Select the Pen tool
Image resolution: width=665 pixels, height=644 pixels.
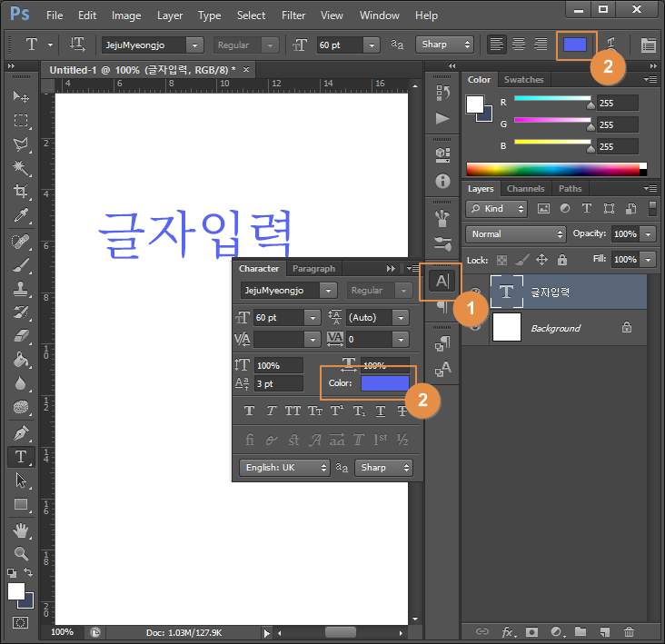coord(20,433)
